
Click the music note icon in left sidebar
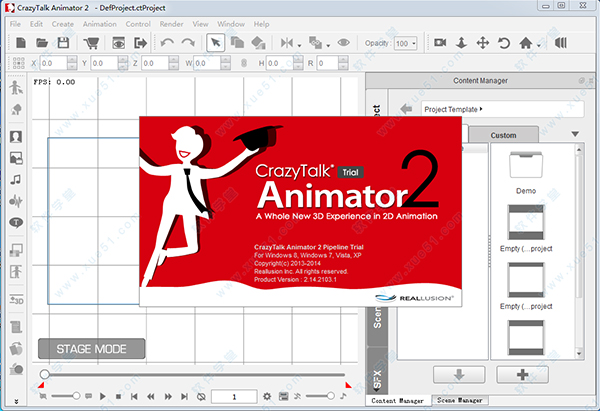point(16,179)
